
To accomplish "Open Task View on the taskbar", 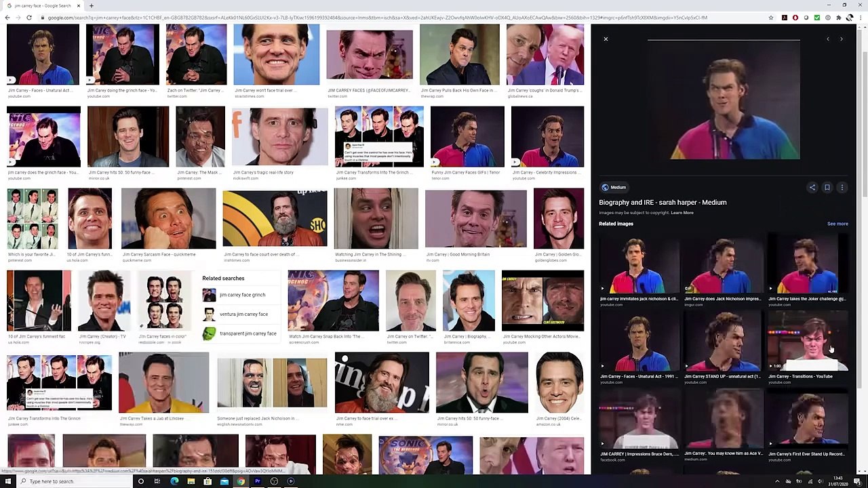I will pos(157,481).
